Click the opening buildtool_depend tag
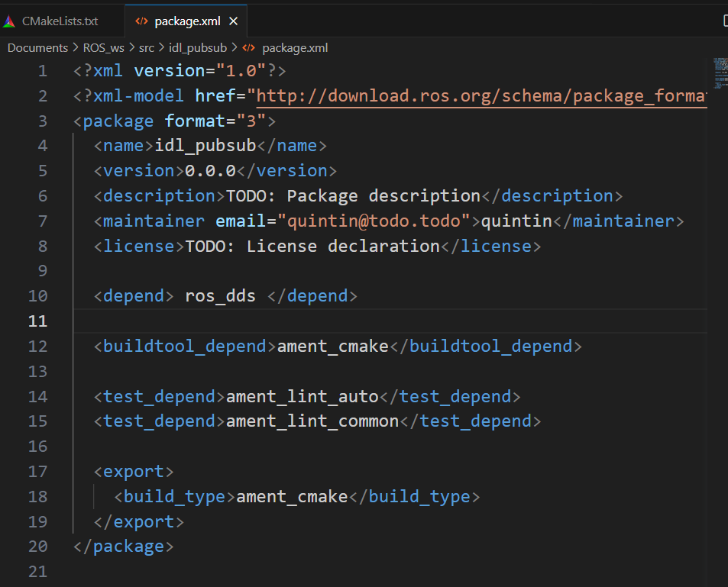728x587 pixels. click(186, 347)
